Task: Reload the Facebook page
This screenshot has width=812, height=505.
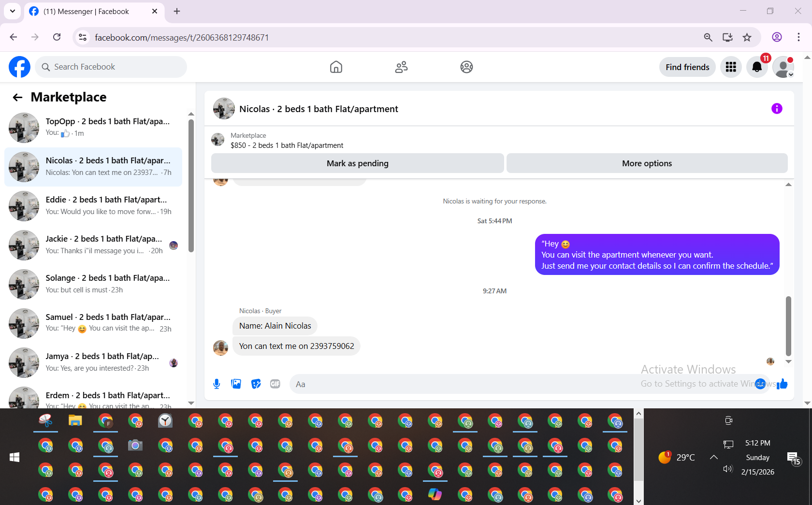Action: [x=57, y=37]
